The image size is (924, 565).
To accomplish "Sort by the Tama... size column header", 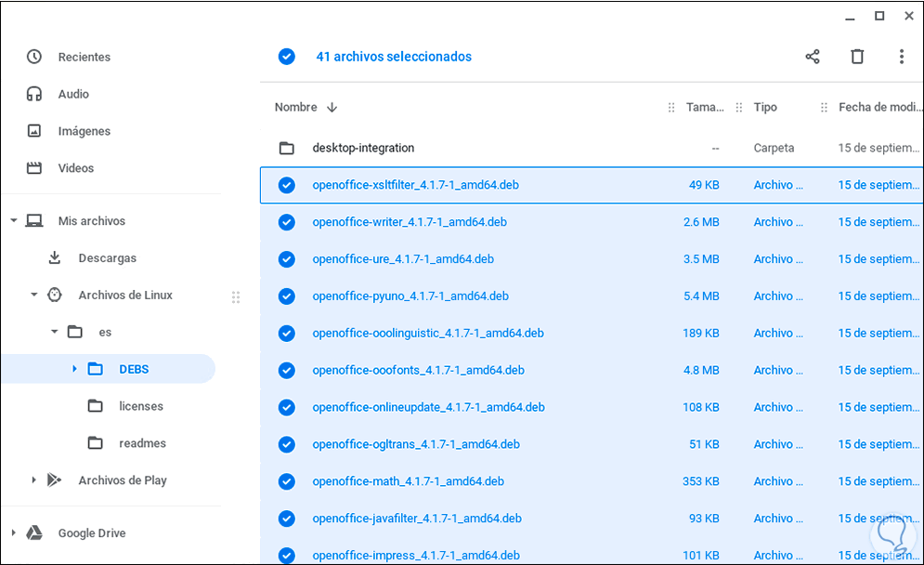I will click(705, 108).
